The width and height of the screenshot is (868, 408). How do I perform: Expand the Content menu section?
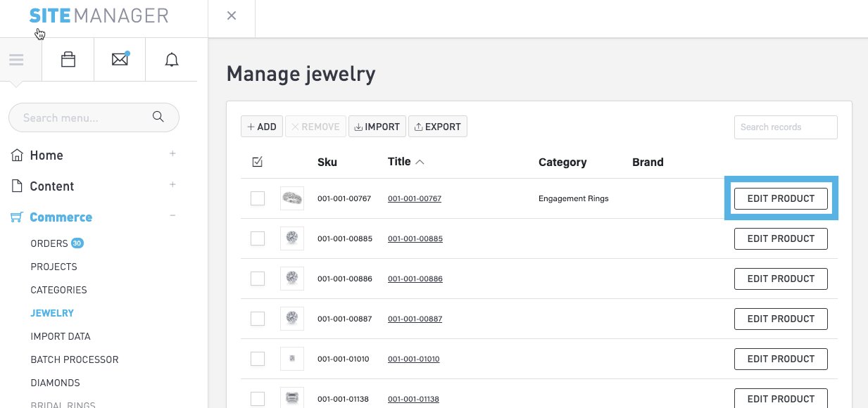(172, 185)
